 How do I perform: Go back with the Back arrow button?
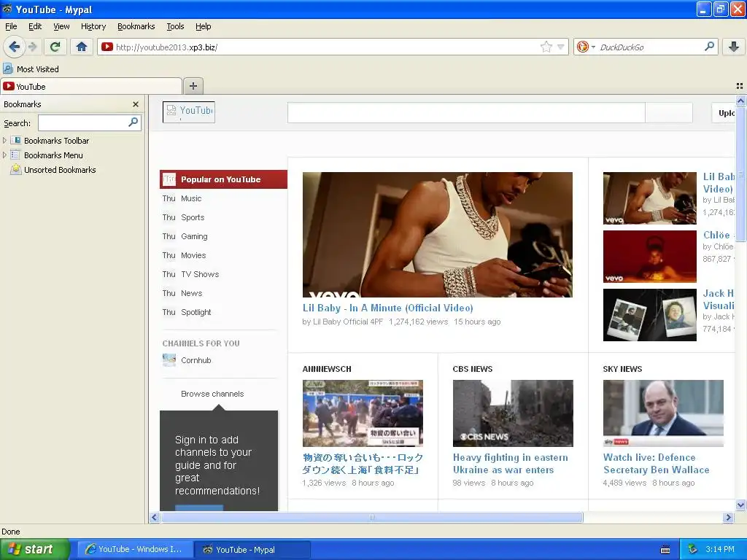tap(14, 47)
